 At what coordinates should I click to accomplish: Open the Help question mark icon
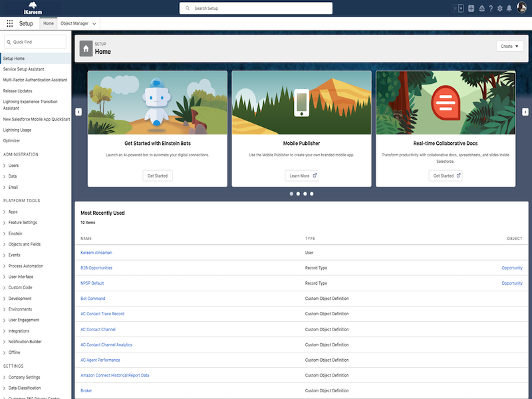491,9
